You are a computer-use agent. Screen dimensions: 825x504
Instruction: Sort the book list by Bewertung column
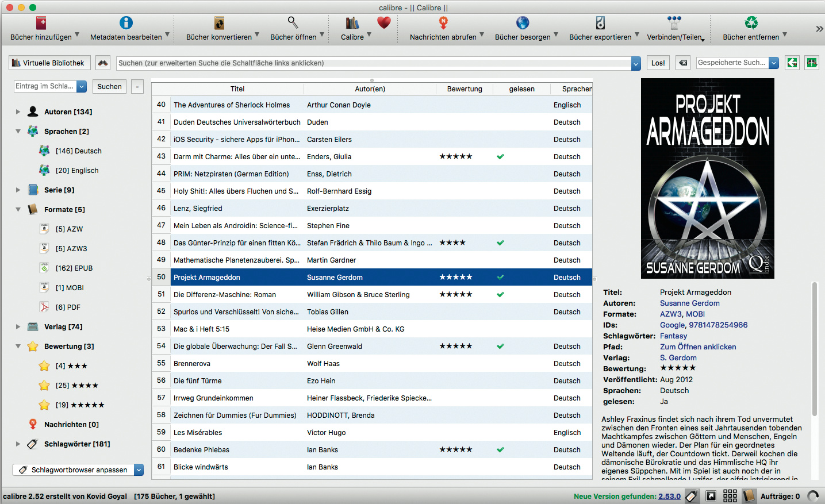click(x=465, y=89)
